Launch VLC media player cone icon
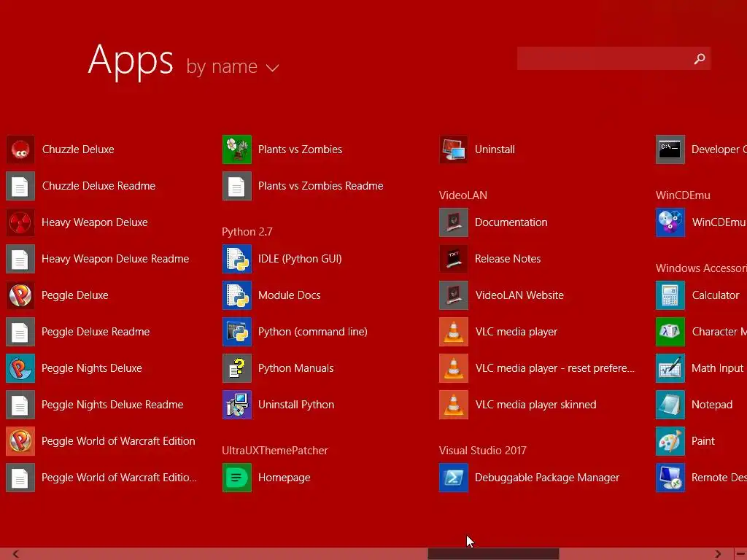 coord(454,332)
